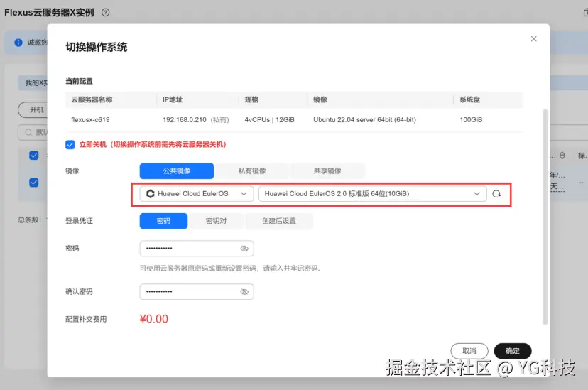Switch to the 共享镜像 tab
Image resolution: width=588 pixels, height=390 pixels.
327,171
